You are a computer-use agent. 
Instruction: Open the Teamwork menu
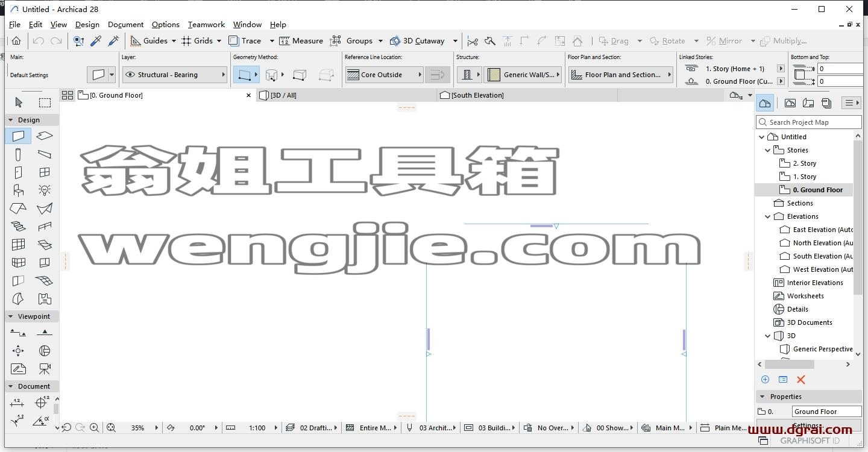click(206, 25)
